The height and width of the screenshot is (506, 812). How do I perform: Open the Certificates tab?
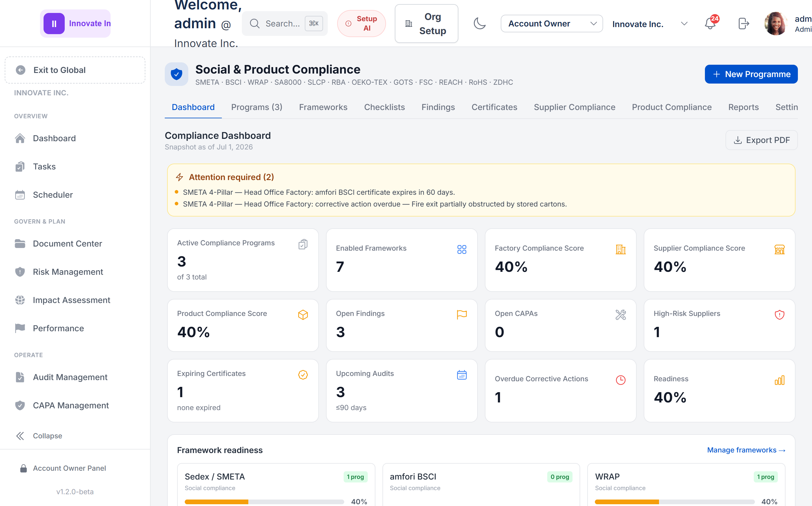click(x=494, y=107)
